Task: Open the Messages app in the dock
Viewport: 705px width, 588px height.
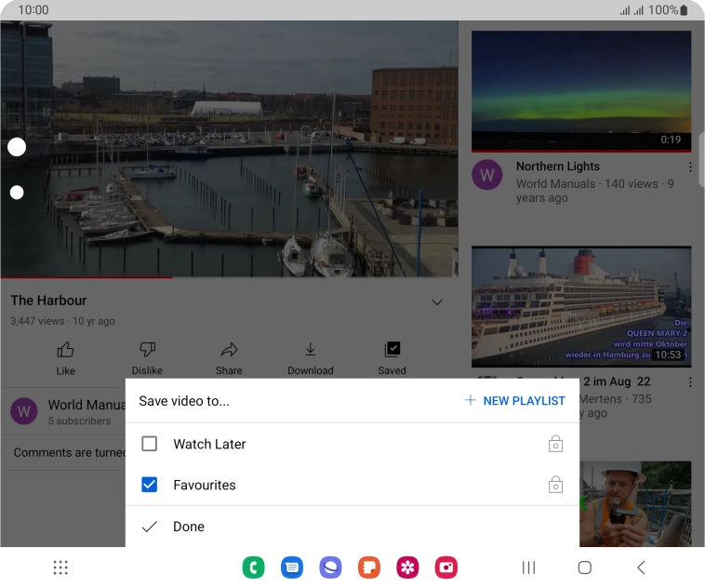Action: tap(291, 568)
